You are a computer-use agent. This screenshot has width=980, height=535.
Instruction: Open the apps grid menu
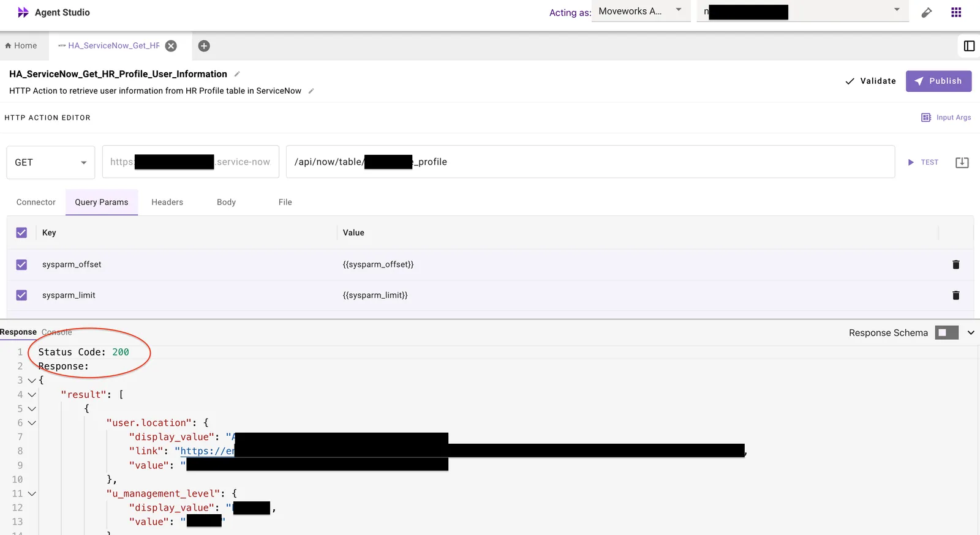pos(956,12)
